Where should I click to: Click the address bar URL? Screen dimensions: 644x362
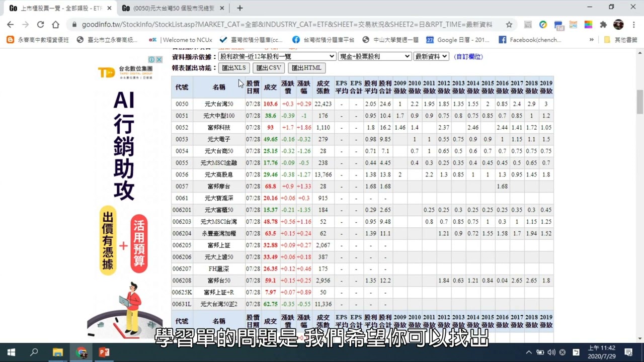tap(287, 25)
